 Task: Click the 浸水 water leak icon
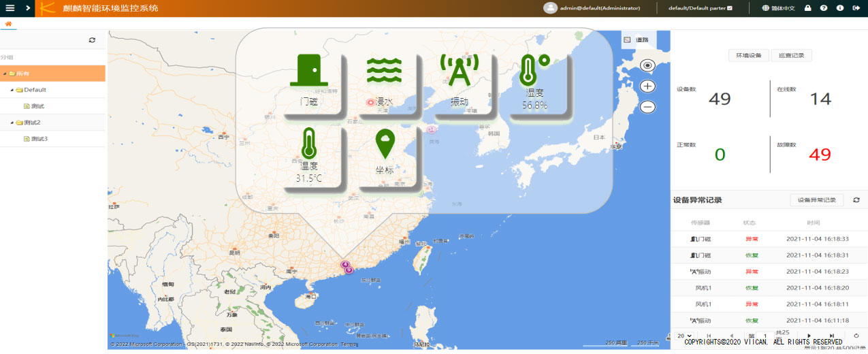[384, 70]
